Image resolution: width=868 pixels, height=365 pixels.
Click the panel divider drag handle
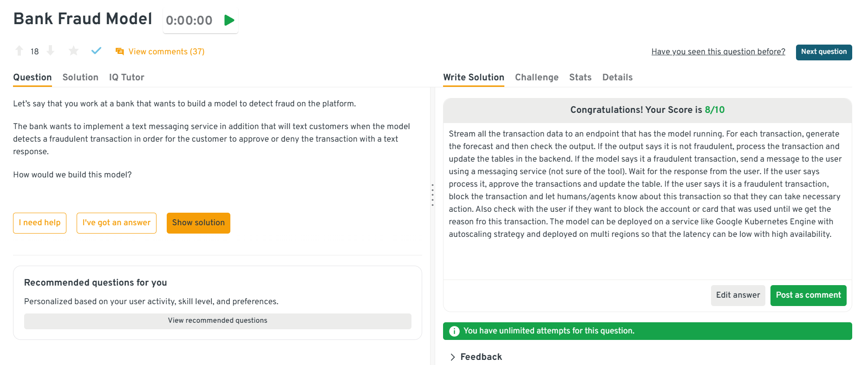[432, 195]
